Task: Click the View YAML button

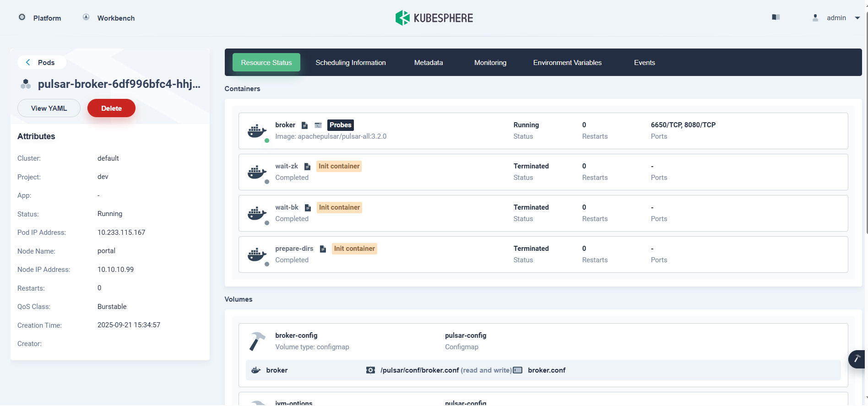Action: [x=49, y=108]
